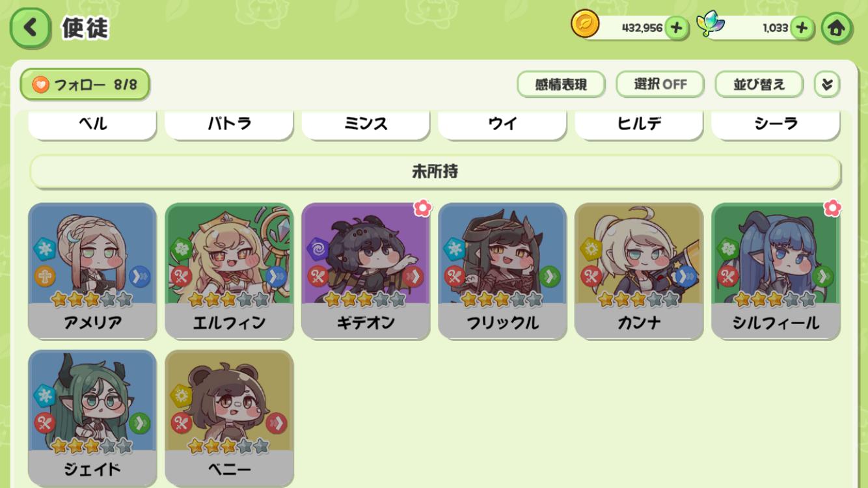Screen dimensions: 868x488
Task: Add butterfly currency with the plus icon
Action: click(x=802, y=28)
